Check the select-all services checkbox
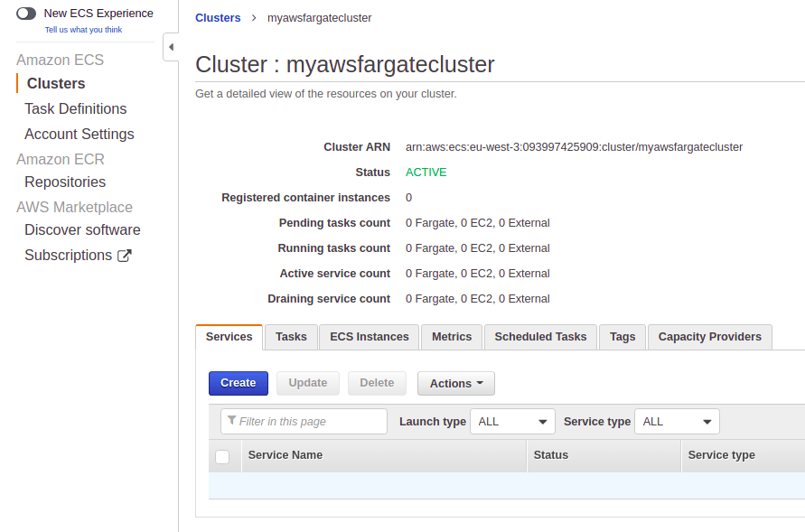This screenshot has width=805, height=532. point(222,456)
